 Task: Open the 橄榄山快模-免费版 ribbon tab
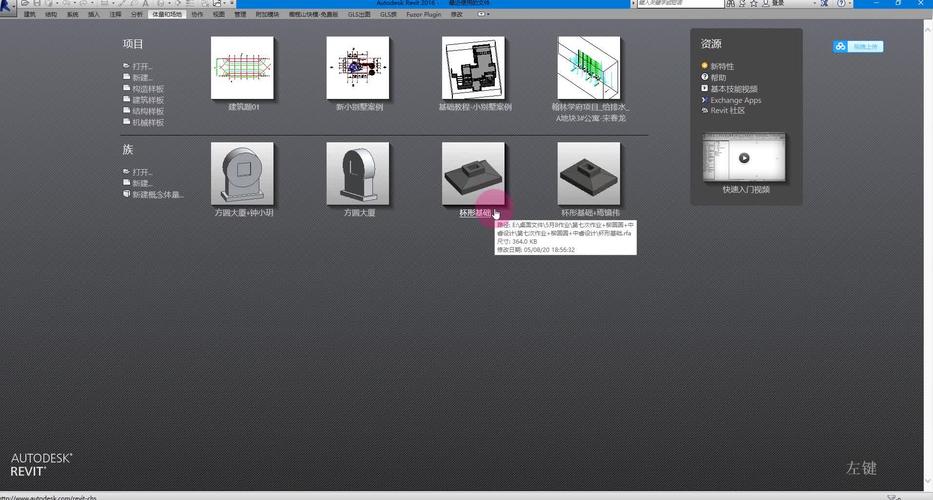pos(314,14)
